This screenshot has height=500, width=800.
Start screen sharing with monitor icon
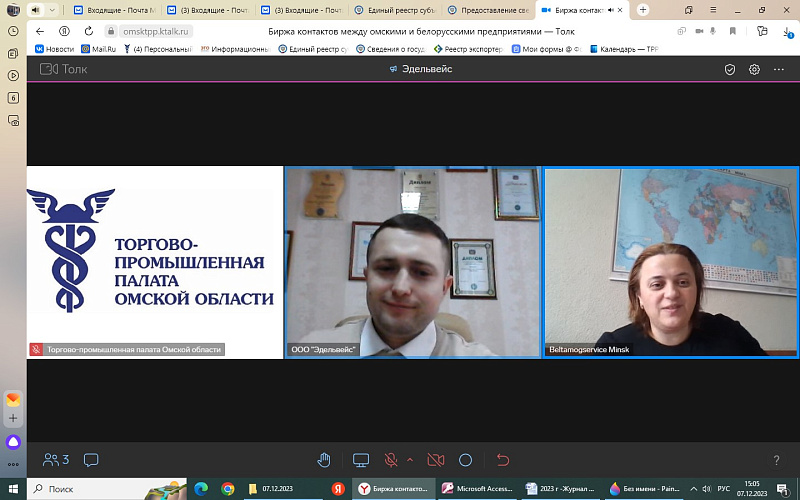[361, 460]
